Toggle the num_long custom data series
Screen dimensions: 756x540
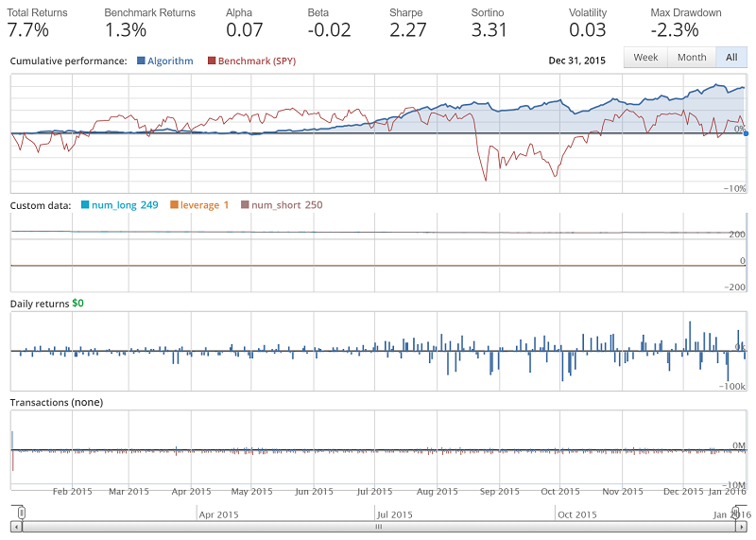point(86,205)
